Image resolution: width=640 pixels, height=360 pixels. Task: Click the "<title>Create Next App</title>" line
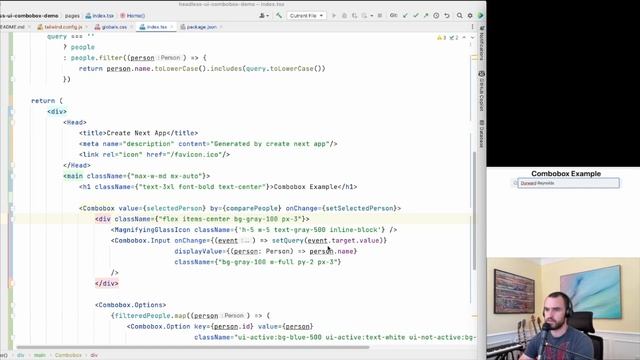pos(139,133)
